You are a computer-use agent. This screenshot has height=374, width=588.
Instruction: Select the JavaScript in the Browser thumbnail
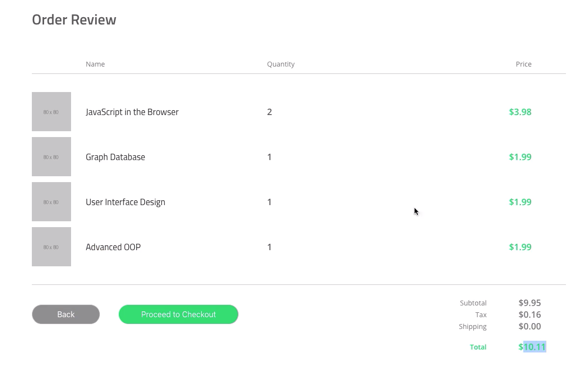51,112
